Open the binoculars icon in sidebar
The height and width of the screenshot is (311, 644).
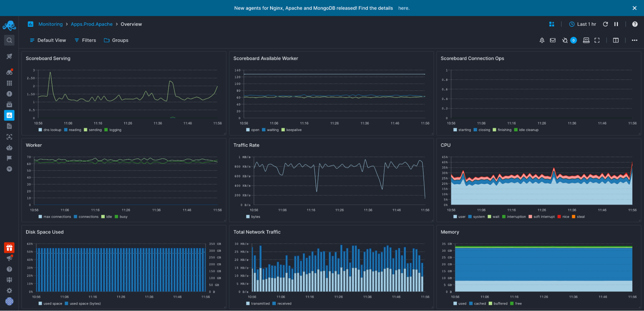tap(9, 72)
